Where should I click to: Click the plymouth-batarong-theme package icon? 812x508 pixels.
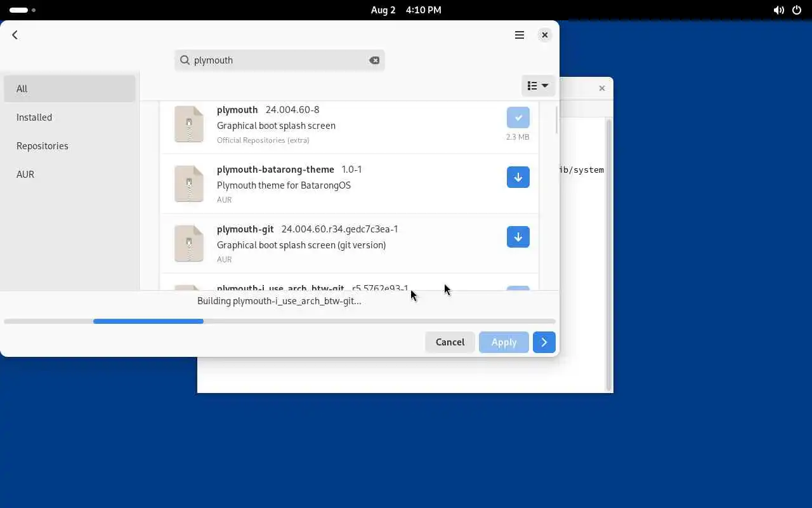click(x=189, y=184)
